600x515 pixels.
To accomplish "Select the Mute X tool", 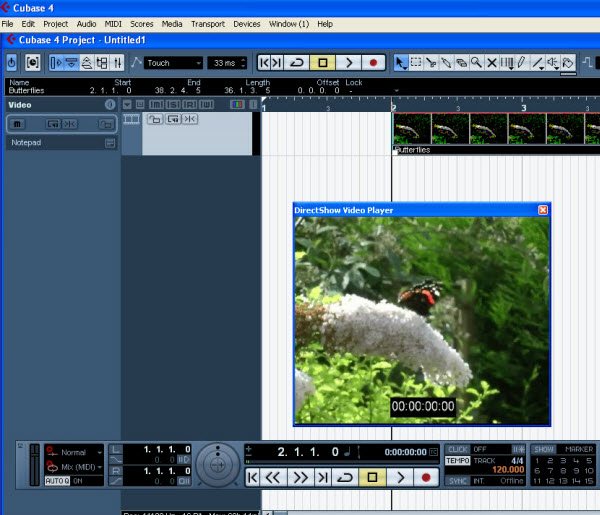I will [x=492, y=62].
